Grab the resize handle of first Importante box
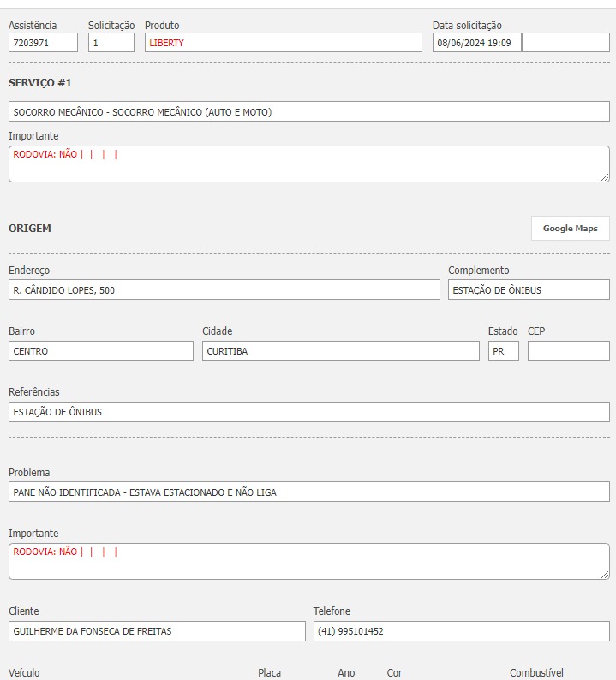616x680 pixels. pyautogui.click(x=605, y=177)
